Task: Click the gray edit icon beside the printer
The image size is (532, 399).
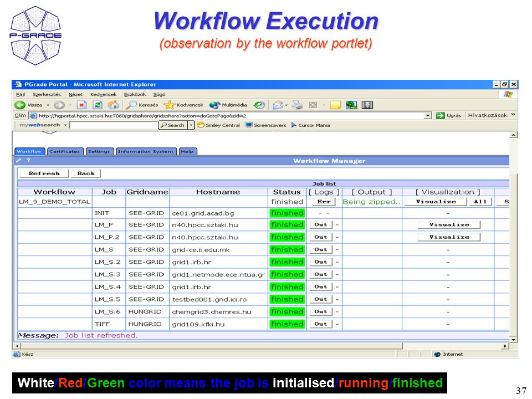Action: click(313, 105)
